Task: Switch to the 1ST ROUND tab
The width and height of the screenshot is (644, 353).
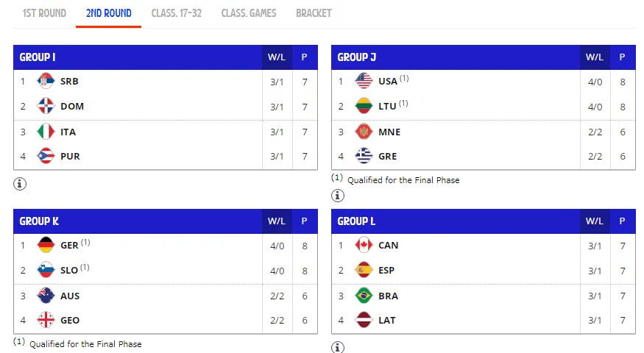Action: (x=44, y=13)
